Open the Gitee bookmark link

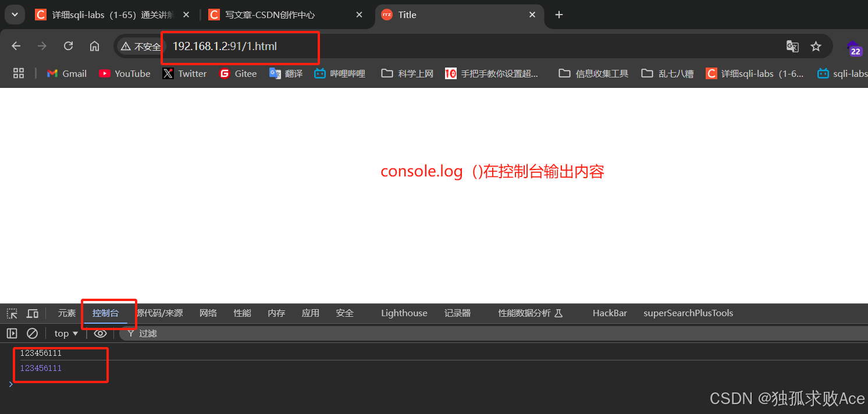(x=237, y=73)
